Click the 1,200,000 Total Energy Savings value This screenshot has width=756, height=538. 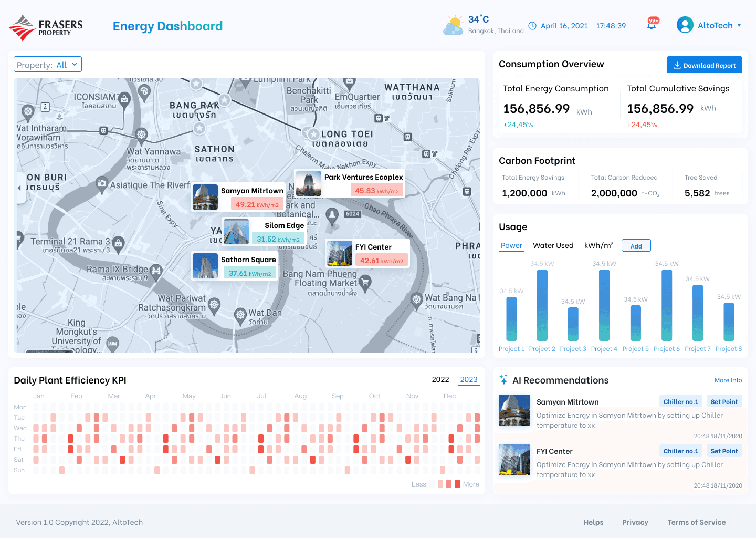pos(524,193)
